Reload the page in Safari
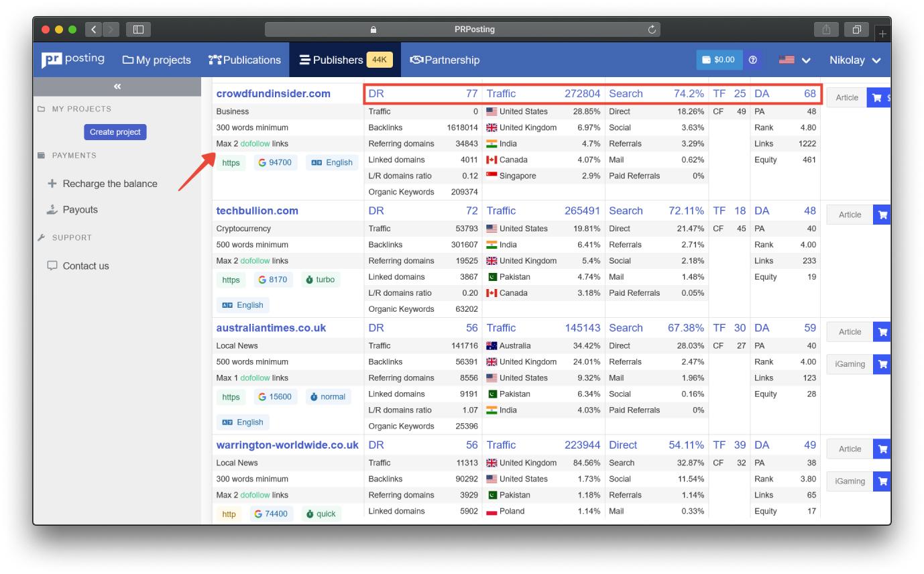 652,30
